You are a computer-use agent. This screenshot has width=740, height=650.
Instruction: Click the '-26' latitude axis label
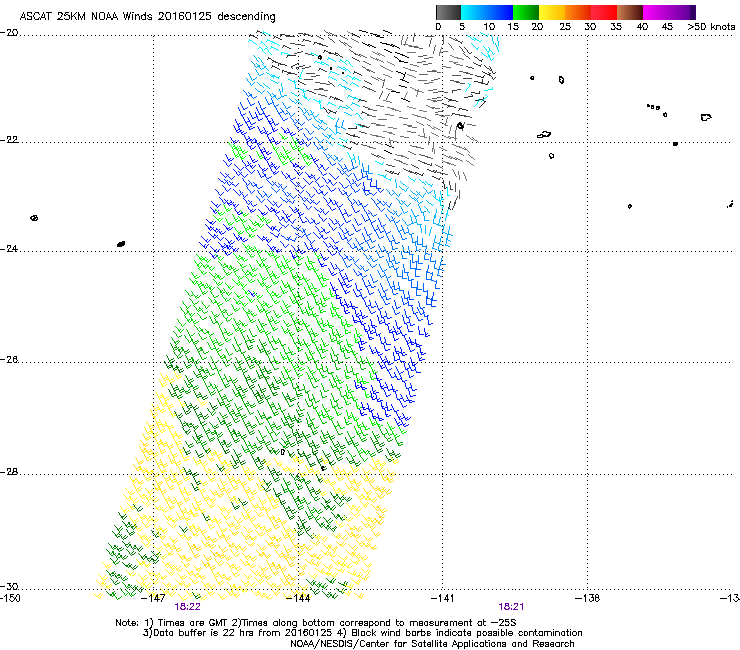pyautogui.click(x=9, y=360)
